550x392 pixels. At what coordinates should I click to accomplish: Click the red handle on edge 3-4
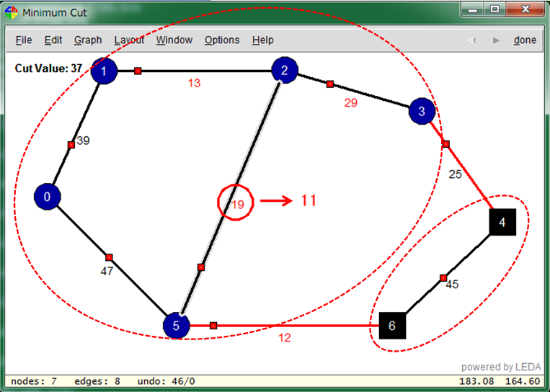(445, 144)
